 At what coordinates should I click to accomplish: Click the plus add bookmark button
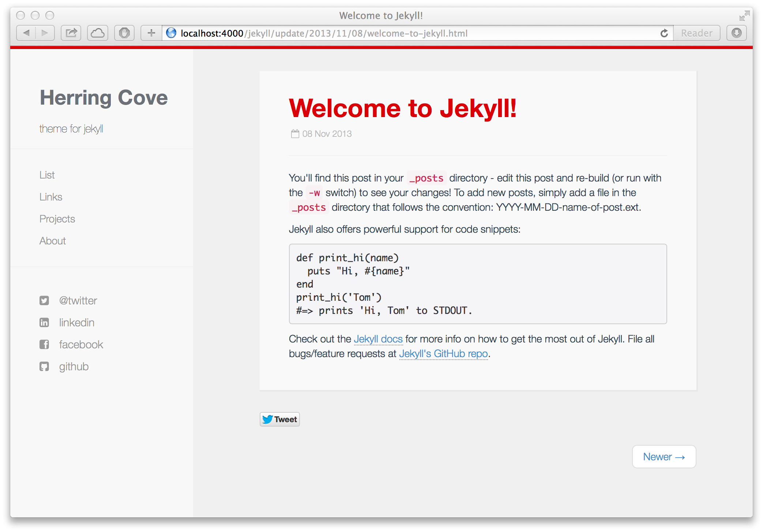[x=151, y=33]
